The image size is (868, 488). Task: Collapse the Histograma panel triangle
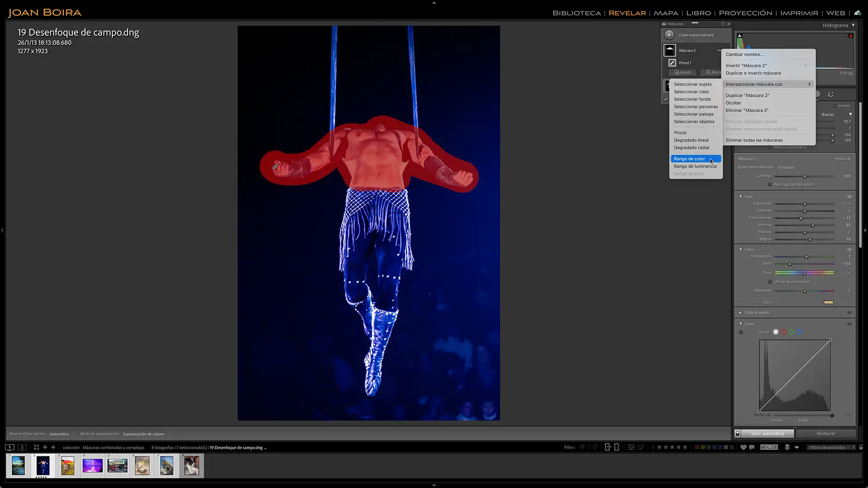point(853,25)
